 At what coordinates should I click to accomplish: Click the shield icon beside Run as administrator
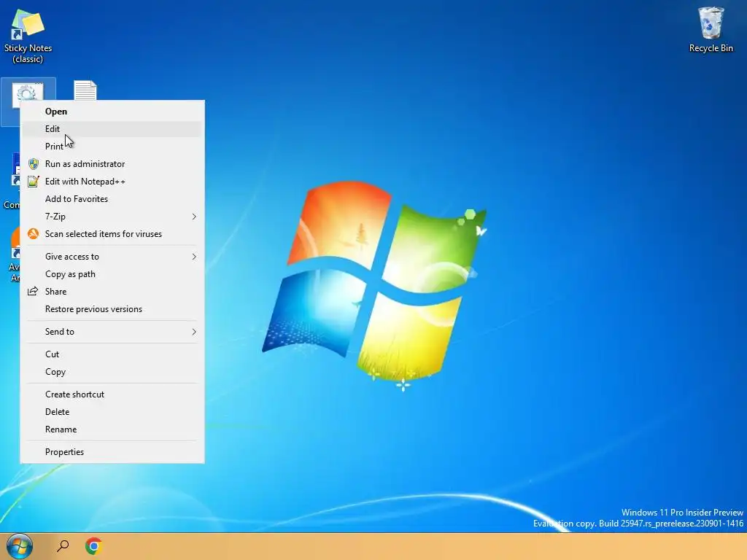pyautogui.click(x=34, y=164)
